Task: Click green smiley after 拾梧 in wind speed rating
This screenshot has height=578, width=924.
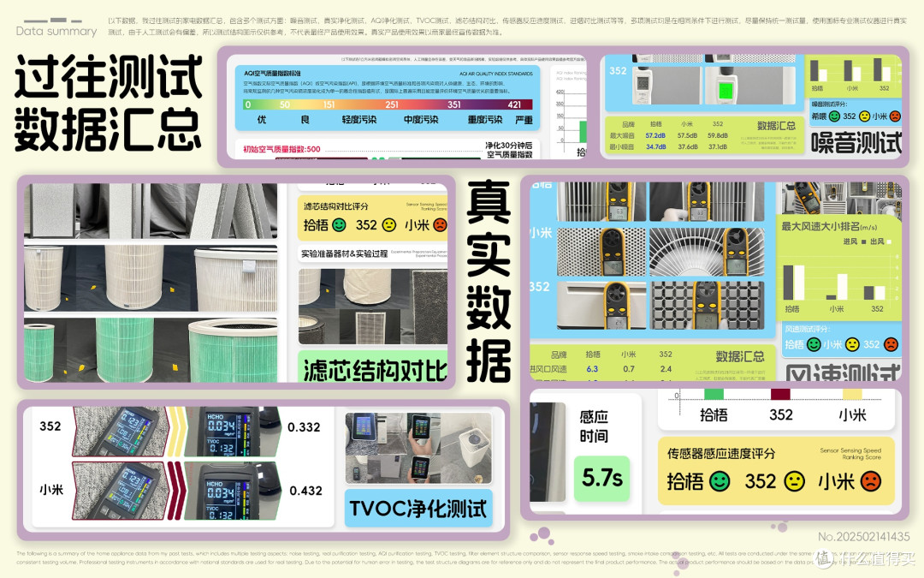Action: coord(814,344)
